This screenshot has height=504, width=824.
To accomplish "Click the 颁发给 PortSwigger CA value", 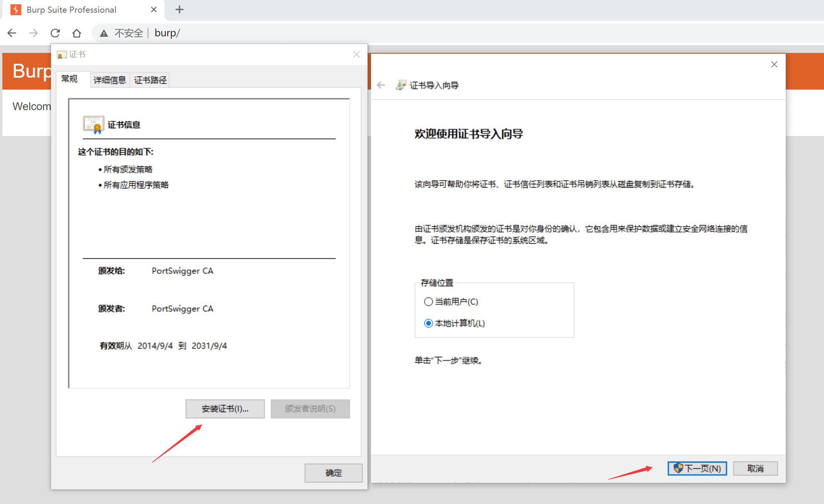I will coord(182,271).
